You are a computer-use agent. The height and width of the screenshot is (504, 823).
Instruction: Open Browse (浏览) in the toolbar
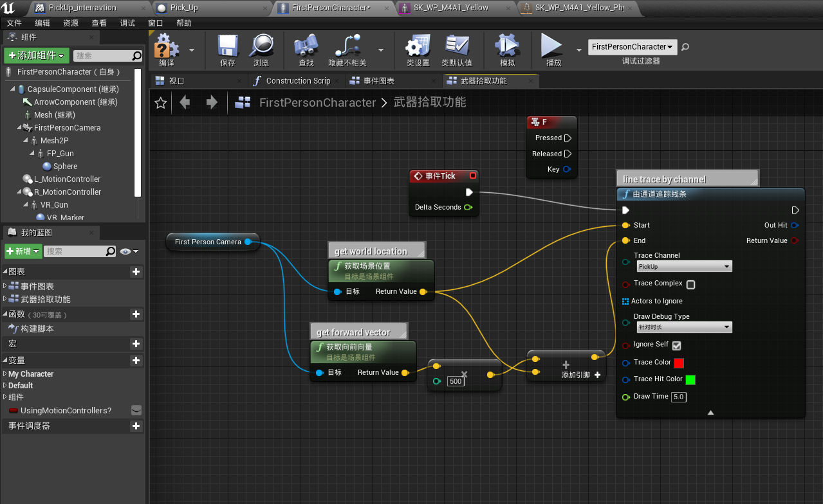tap(261, 48)
